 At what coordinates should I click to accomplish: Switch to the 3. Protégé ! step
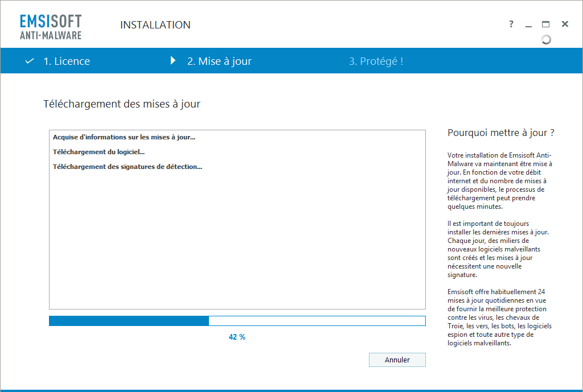pyautogui.click(x=376, y=61)
